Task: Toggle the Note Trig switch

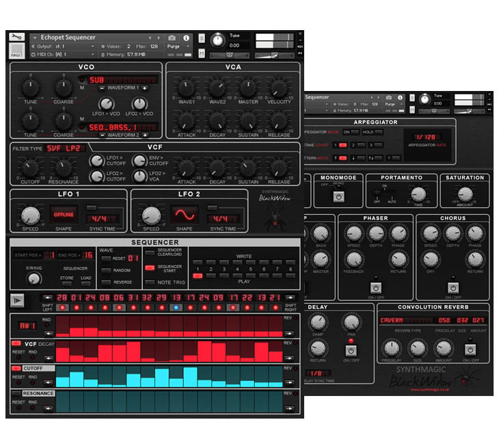Action: [x=150, y=282]
